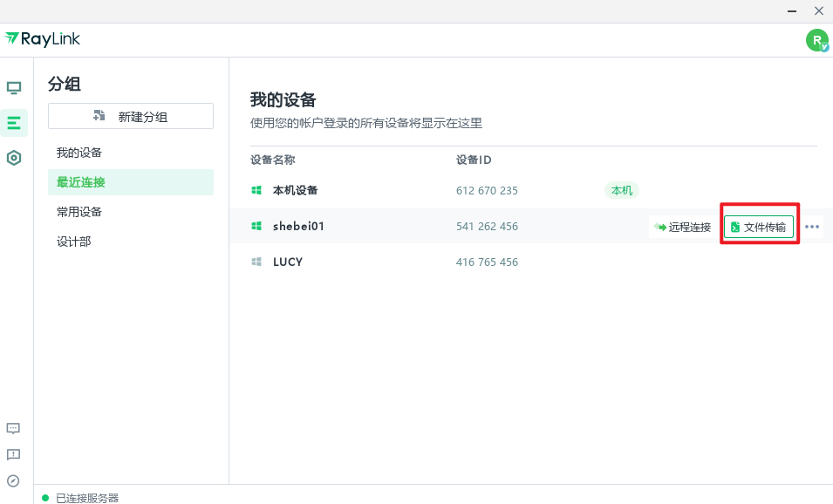This screenshot has height=504, width=833.
Task: Open settings via the gear icon
Action: [13, 157]
